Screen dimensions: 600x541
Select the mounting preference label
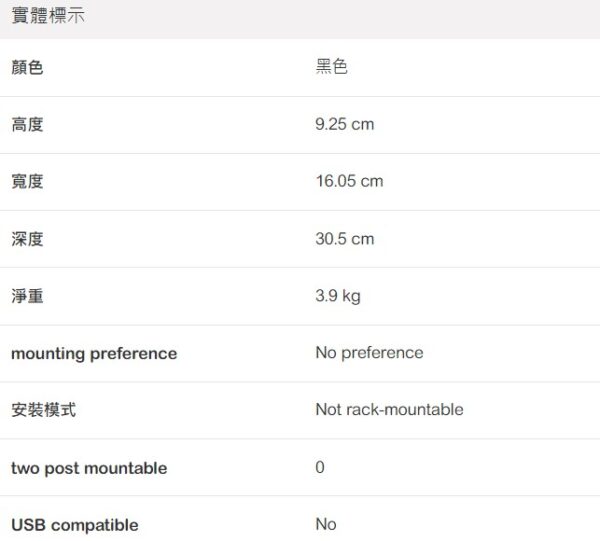pyautogui.click(x=94, y=353)
